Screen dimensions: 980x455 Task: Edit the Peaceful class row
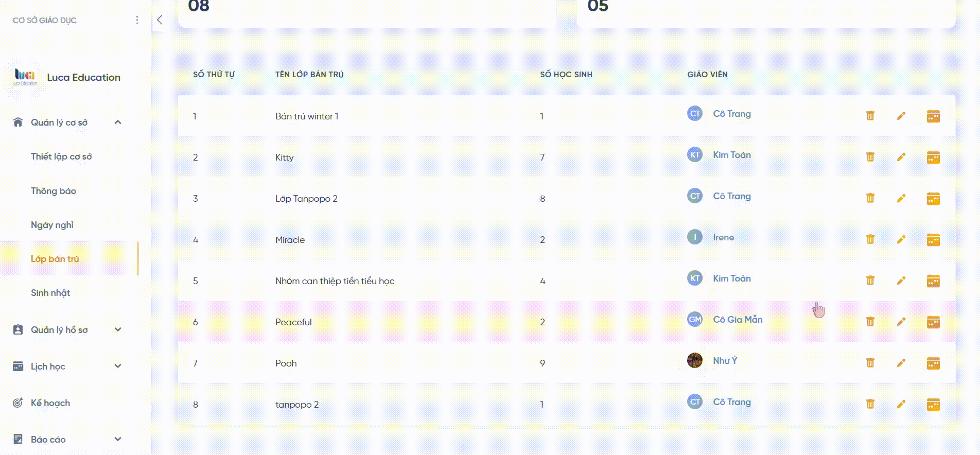pos(901,322)
